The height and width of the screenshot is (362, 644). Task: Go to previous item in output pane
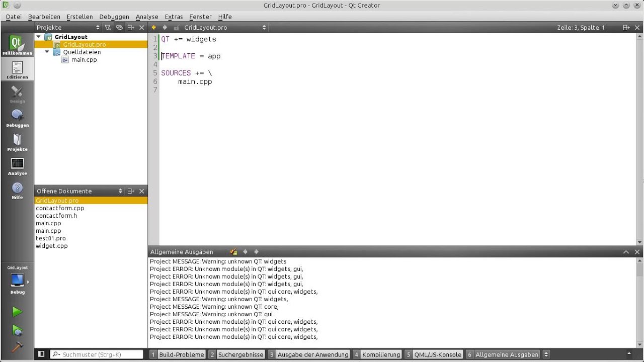click(246, 252)
